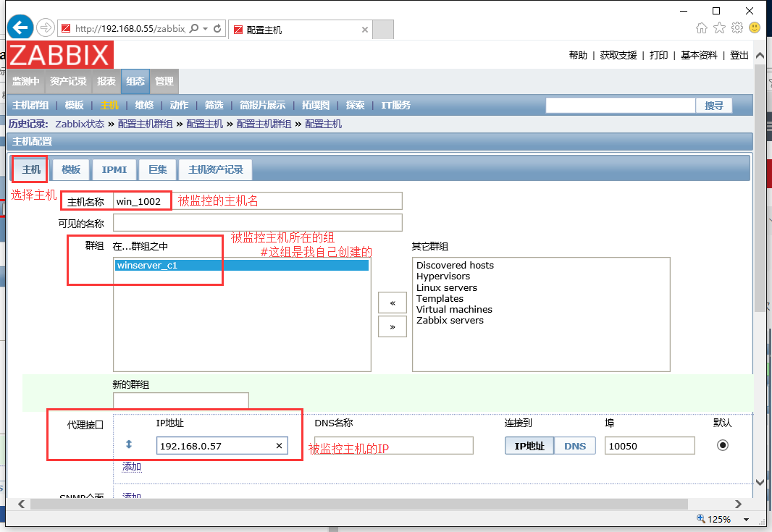
Task: Open the 获取支援 link
Action: pyautogui.click(x=618, y=55)
